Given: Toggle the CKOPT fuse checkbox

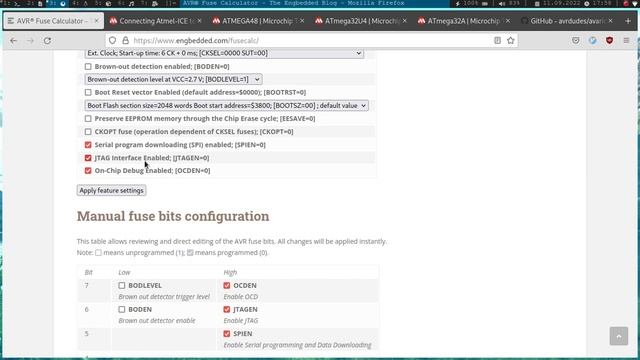Looking at the screenshot, I should click(88, 132).
